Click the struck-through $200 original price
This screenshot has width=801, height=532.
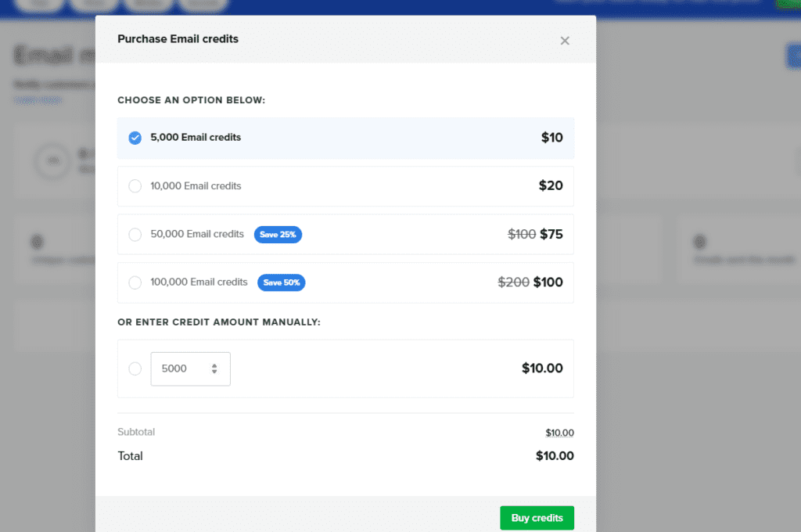click(x=514, y=282)
